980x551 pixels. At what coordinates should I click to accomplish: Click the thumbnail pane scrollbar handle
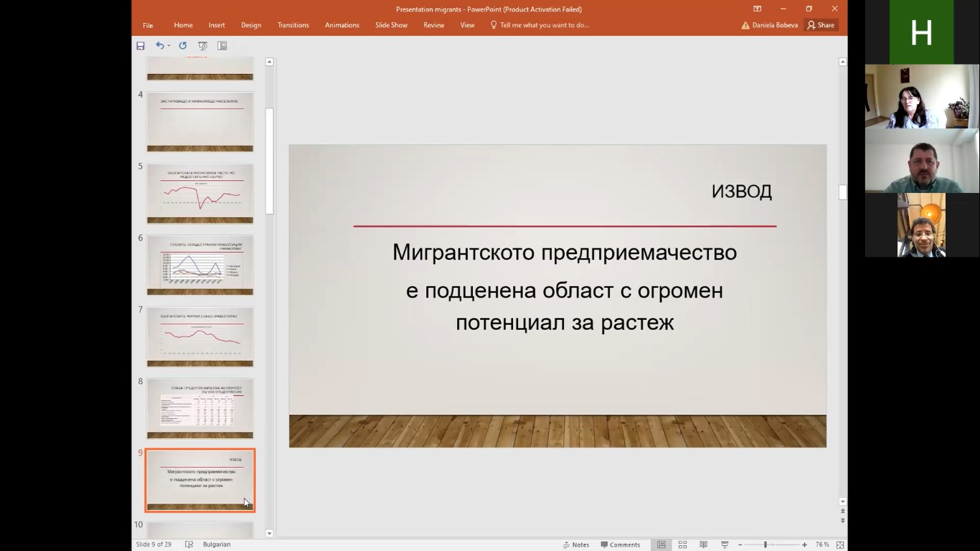pos(270,161)
